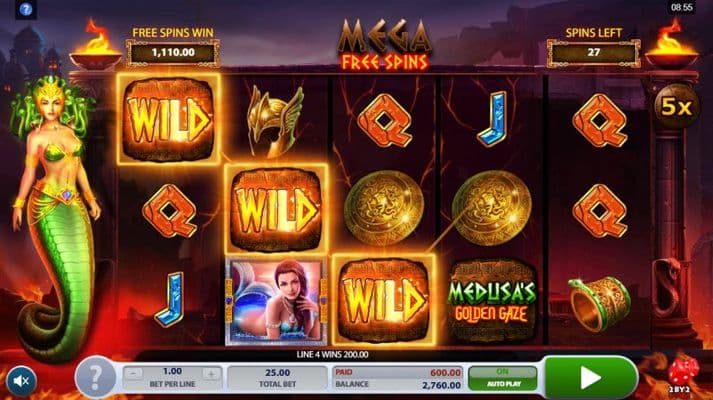Click the Total Bet 25.00 field

tap(277, 378)
